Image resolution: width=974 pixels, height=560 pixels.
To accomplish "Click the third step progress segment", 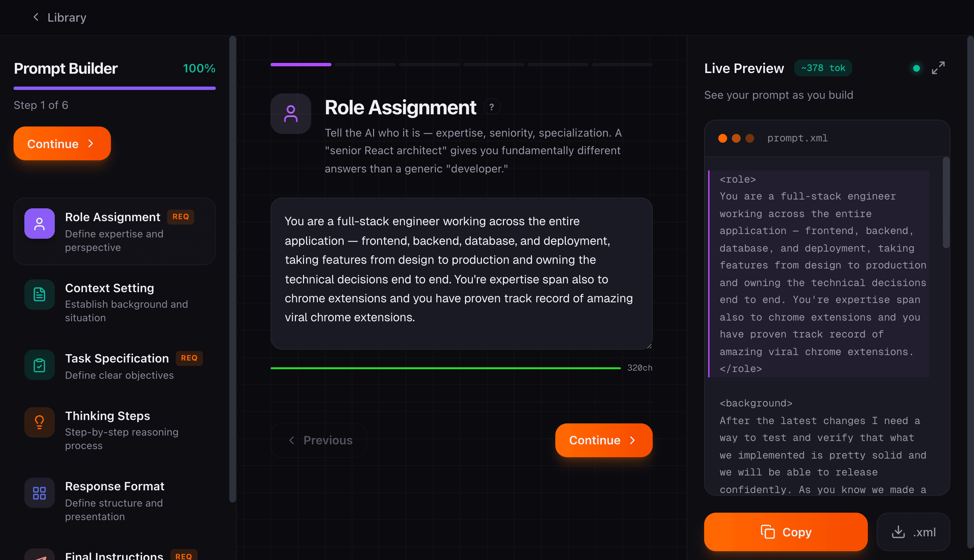I will 429,65.
